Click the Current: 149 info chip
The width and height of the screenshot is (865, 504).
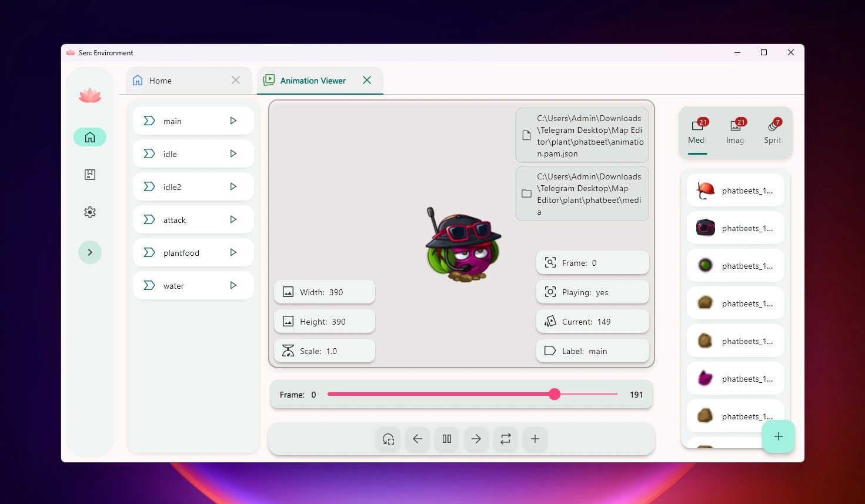point(593,321)
